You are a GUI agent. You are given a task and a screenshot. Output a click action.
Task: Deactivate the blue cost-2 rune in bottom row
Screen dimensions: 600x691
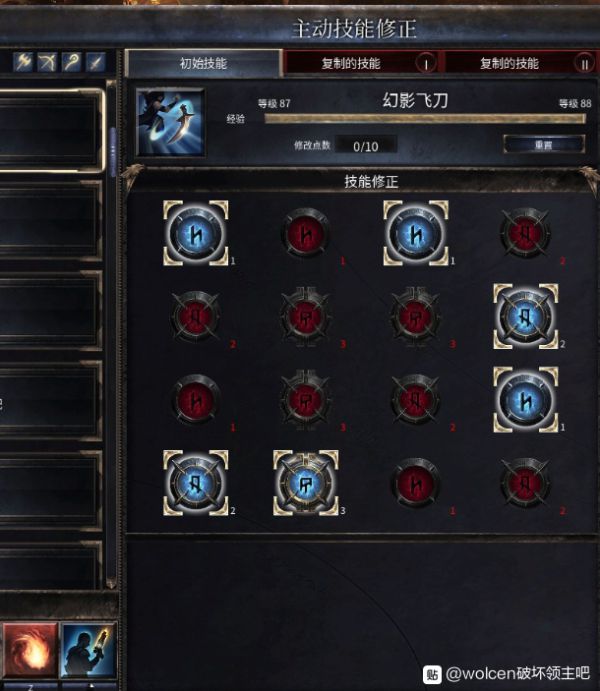196,483
